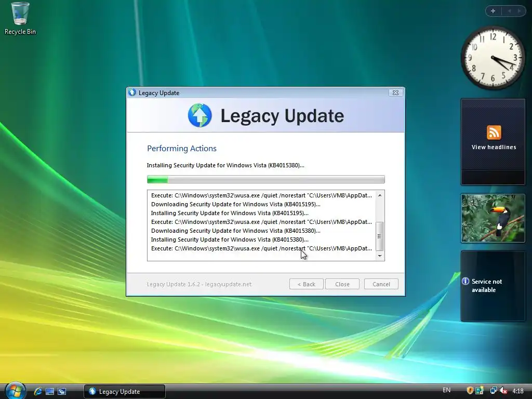Click the sidebar next gadgets arrow

pyautogui.click(x=519, y=11)
